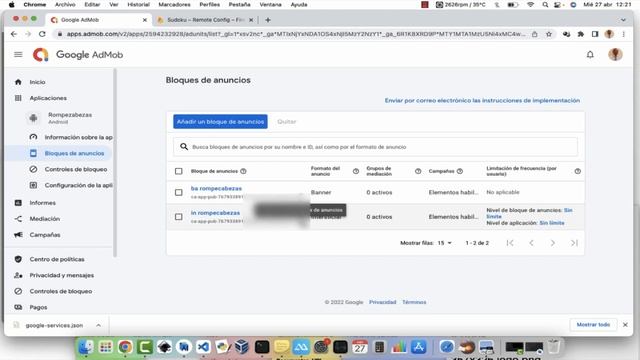Open the ba rompecabezas ad unit
The image size is (640, 360).
[x=216, y=189]
